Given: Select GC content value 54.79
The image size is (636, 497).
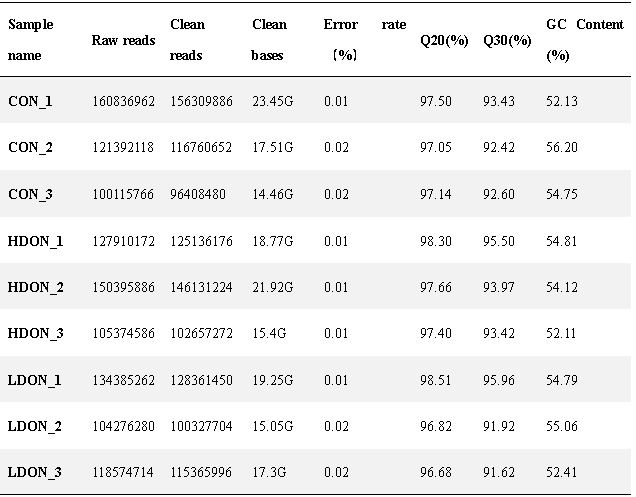Looking at the screenshot, I should pyautogui.click(x=562, y=381).
